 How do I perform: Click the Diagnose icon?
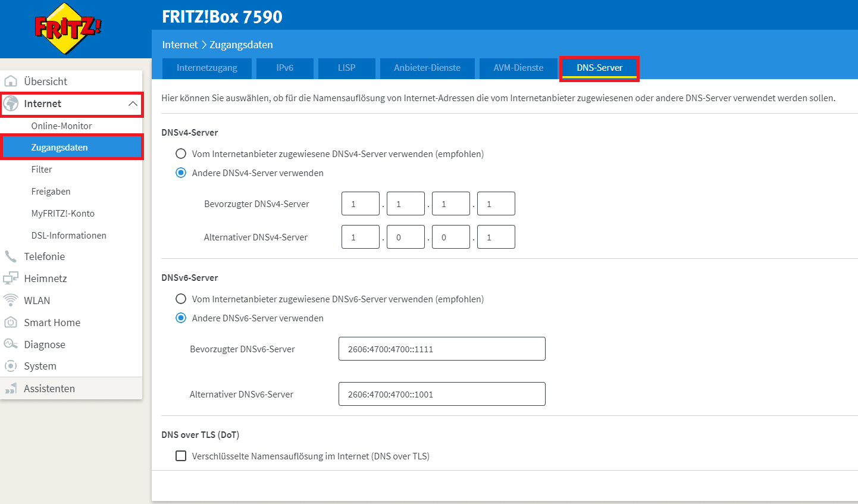point(11,345)
